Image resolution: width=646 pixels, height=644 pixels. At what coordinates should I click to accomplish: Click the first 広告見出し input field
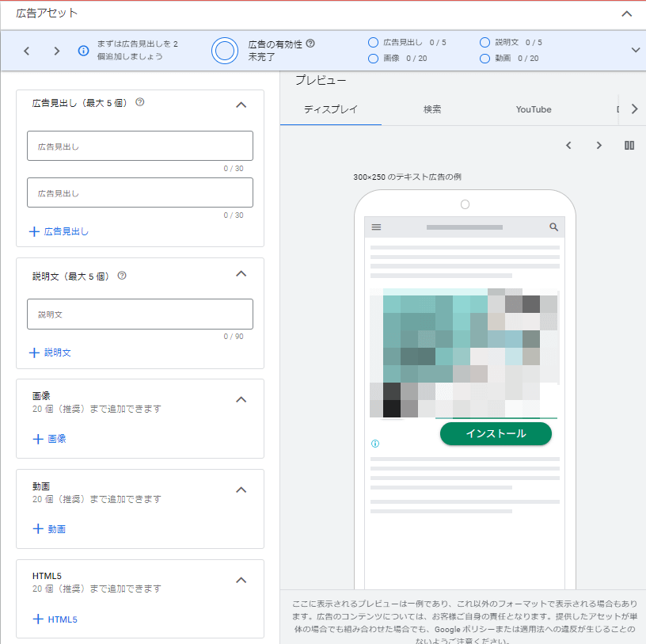point(140,147)
